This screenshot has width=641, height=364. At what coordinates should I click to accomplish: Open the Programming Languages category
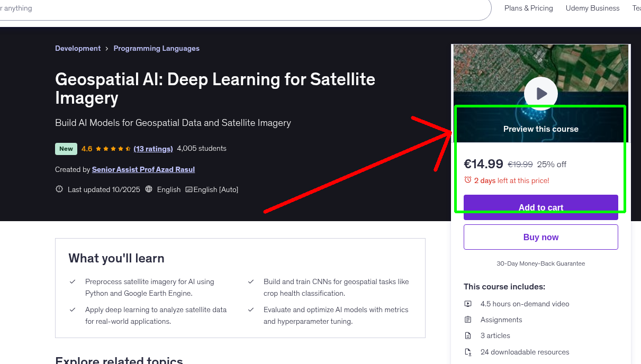[156, 48]
